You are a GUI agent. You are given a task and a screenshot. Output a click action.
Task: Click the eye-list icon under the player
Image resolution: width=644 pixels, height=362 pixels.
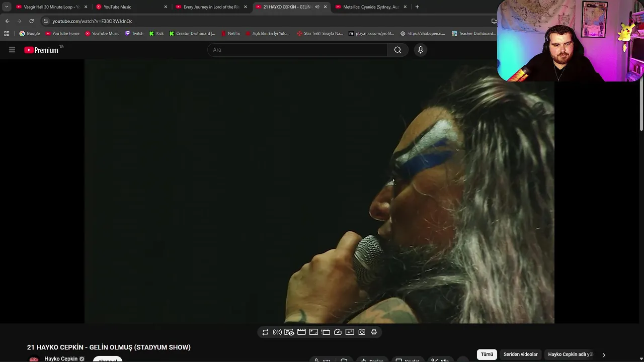[289, 332]
